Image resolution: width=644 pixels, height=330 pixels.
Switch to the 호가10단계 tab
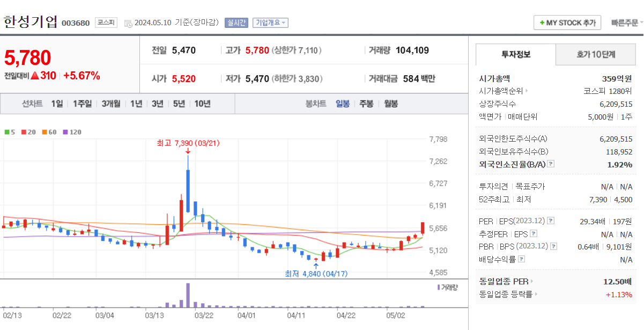click(596, 54)
